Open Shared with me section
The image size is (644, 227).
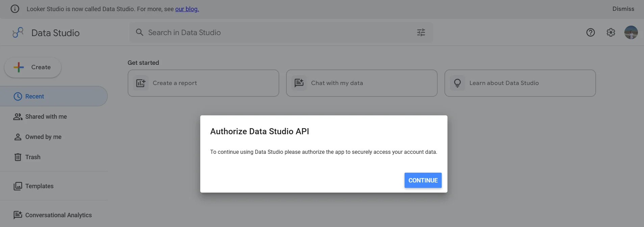click(54, 117)
